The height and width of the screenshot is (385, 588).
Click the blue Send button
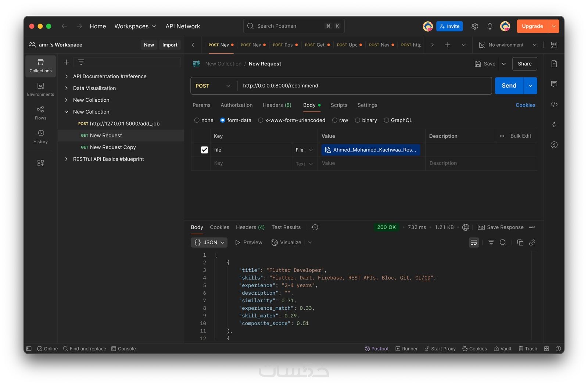509,86
